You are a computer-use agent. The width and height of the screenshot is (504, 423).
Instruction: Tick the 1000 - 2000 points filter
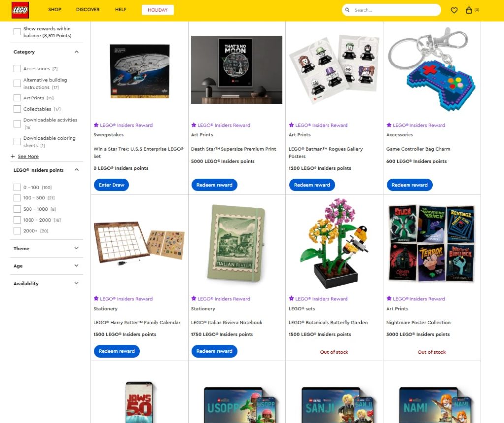[17, 220]
